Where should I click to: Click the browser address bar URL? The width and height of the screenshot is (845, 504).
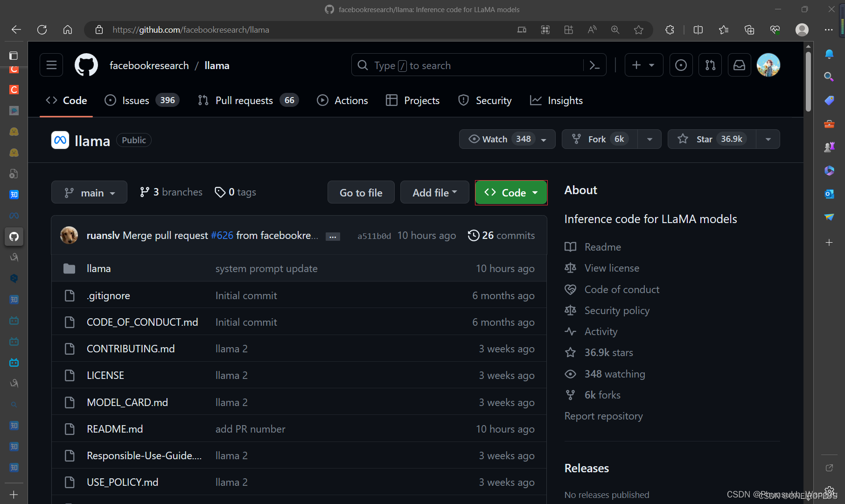click(190, 30)
